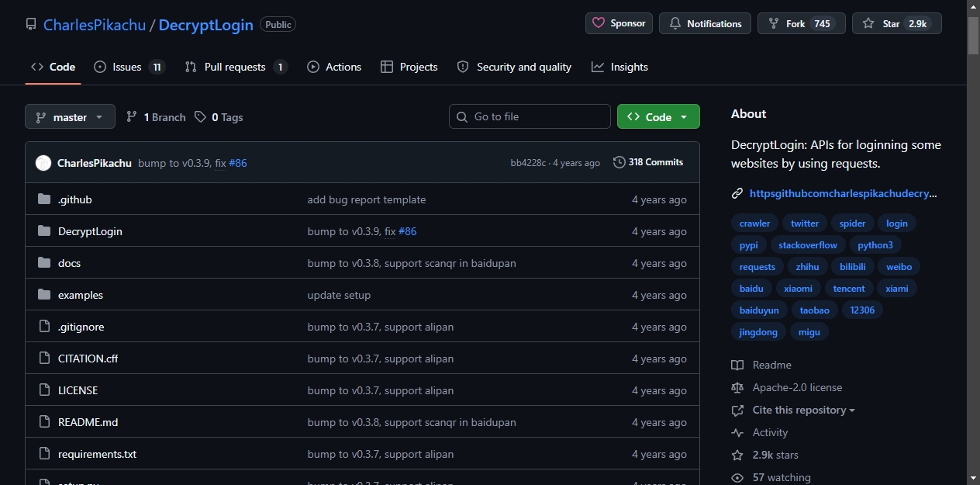Click the Notifications button

coord(705,23)
